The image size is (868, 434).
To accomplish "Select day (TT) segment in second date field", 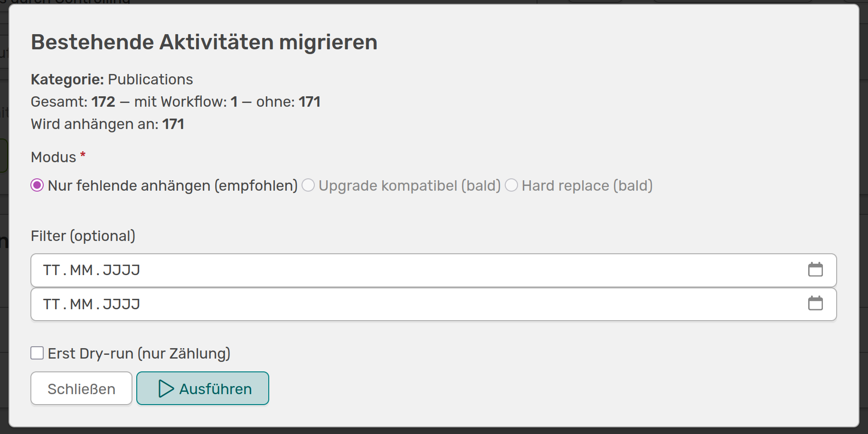I will coord(52,304).
